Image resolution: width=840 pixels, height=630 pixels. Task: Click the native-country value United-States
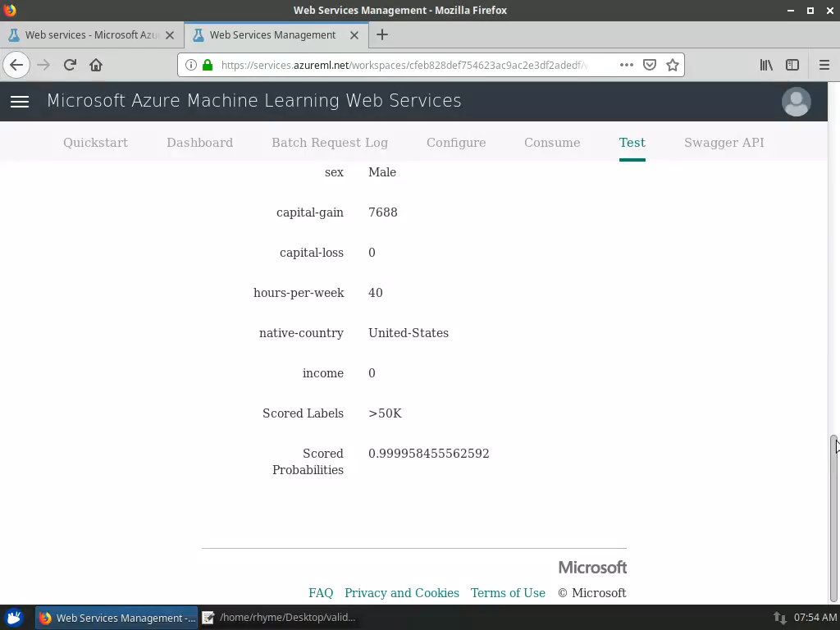[x=409, y=333]
